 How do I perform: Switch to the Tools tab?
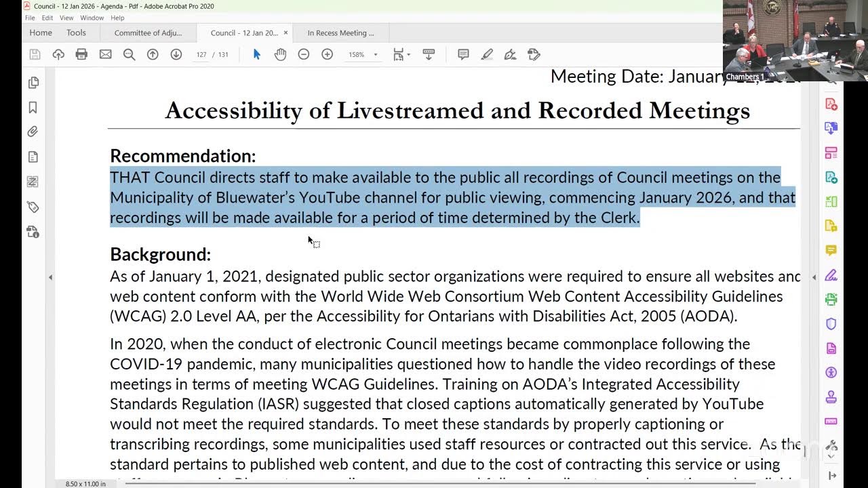76,33
